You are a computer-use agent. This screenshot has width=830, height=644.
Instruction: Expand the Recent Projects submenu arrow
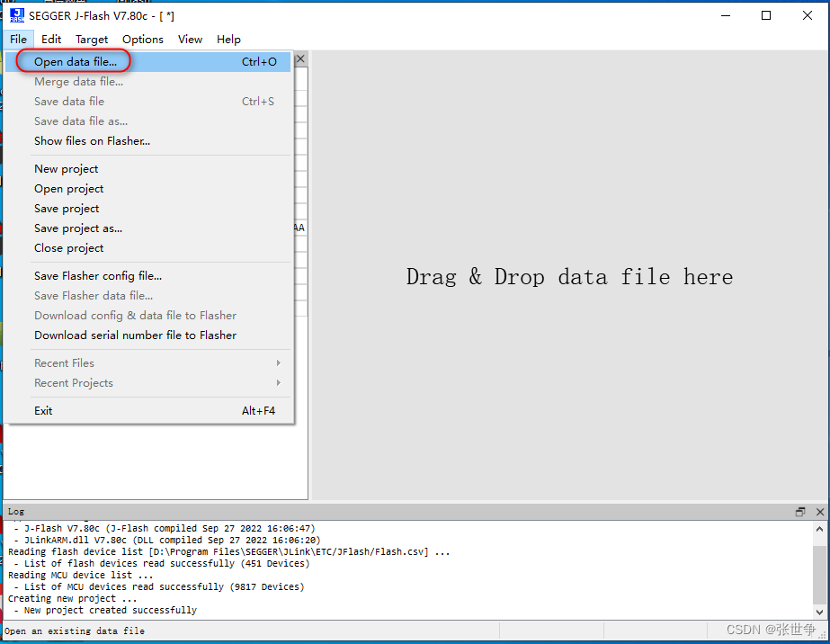[x=279, y=383]
